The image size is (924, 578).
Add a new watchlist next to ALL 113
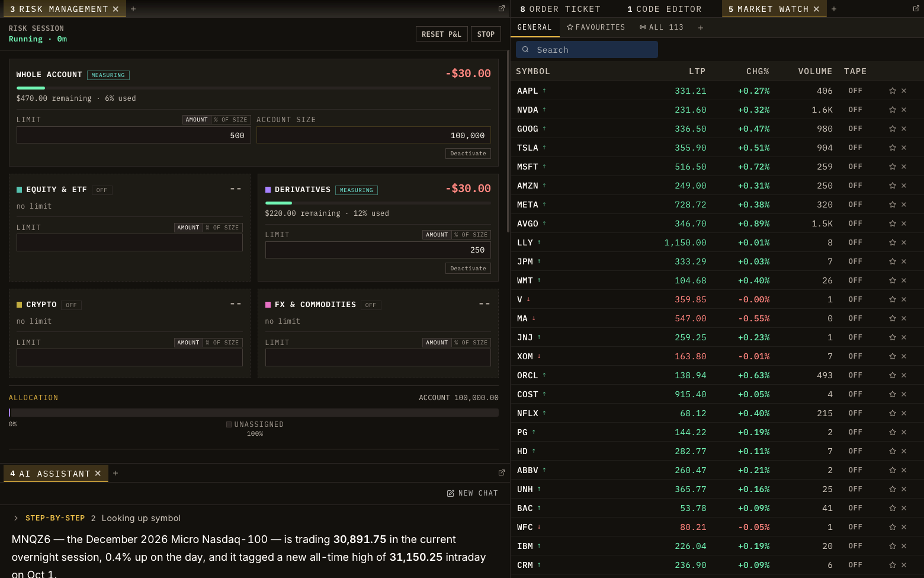click(701, 28)
